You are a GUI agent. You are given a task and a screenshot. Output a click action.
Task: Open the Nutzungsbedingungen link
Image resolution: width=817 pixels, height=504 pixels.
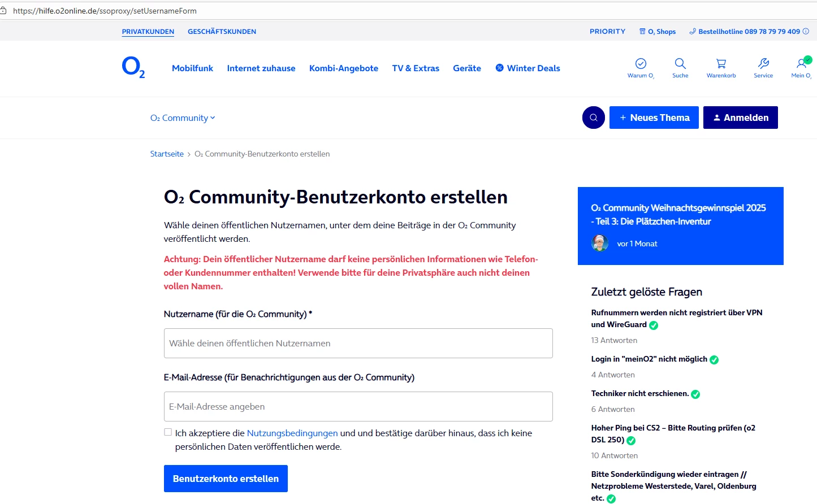[x=292, y=433]
